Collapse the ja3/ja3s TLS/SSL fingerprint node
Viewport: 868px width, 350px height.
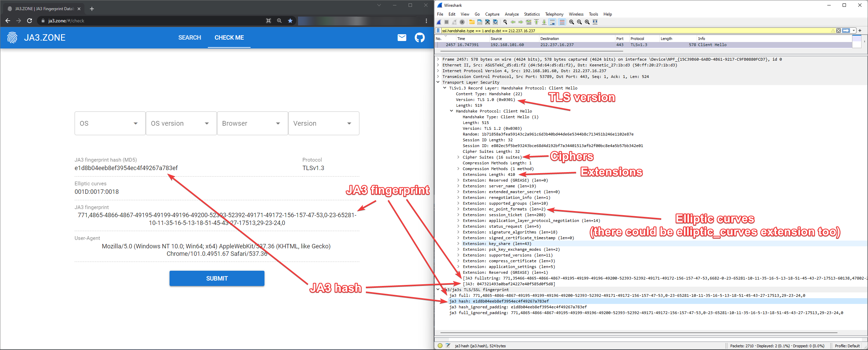(x=438, y=290)
